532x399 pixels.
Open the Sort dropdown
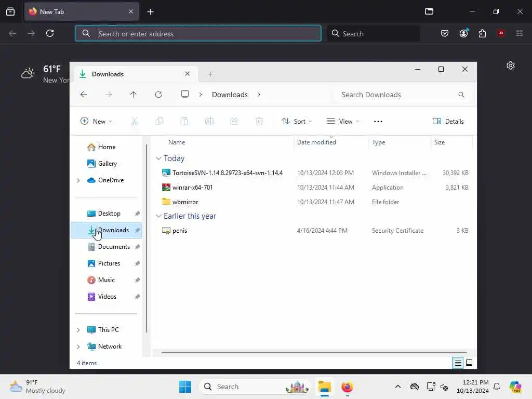297,121
